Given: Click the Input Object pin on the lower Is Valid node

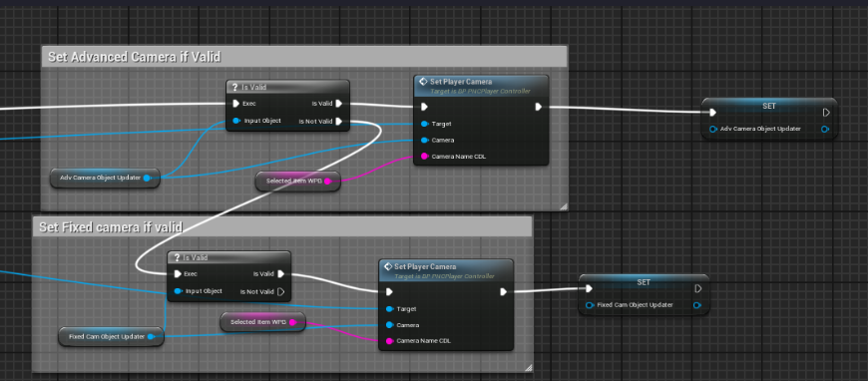Looking at the screenshot, I should 178,290.
